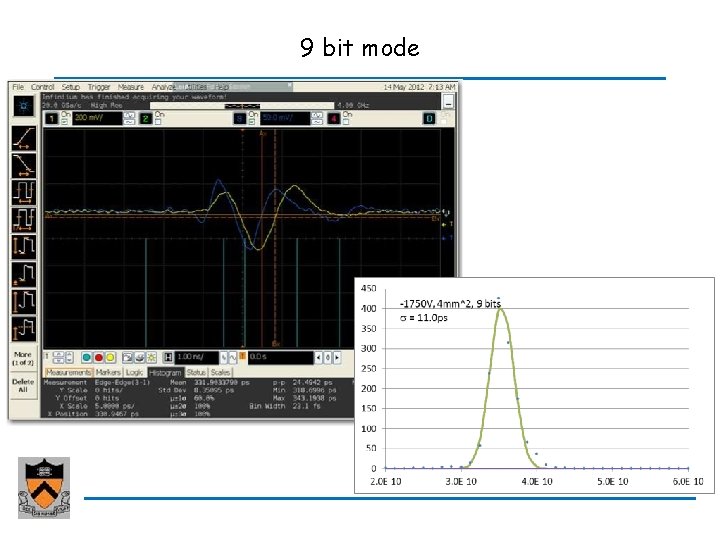Click channel 4 number button
This screenshot has width=720, height=540.
pos(334,118)
